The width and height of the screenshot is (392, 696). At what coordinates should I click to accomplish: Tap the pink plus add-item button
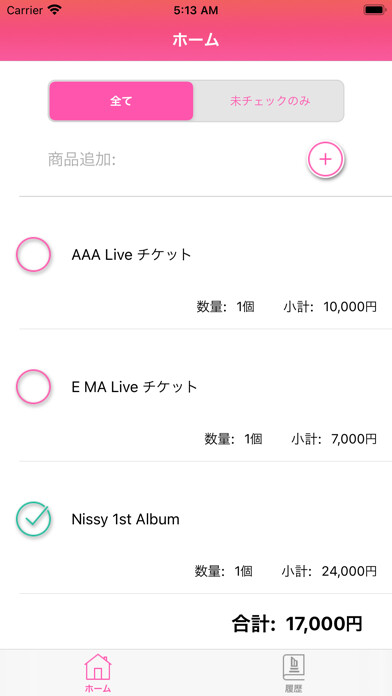pos(326,159)
